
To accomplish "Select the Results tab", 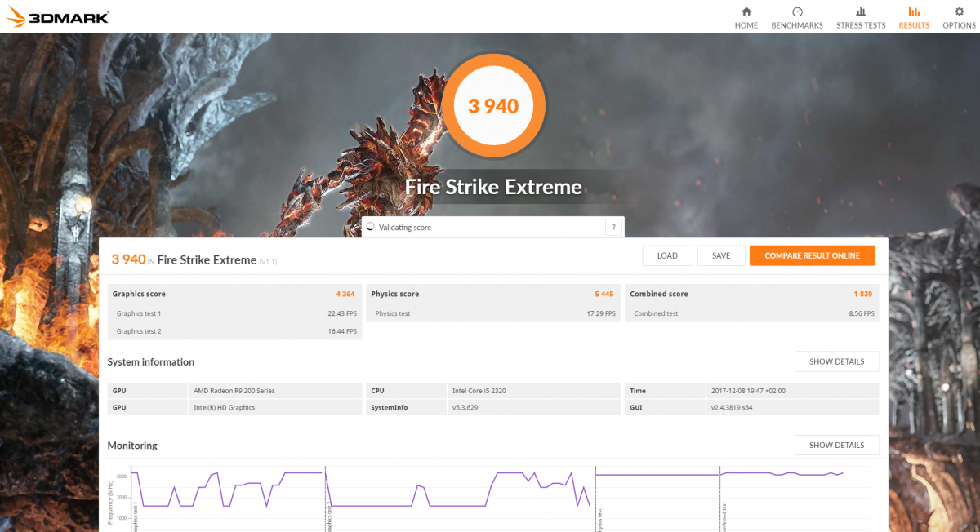I will tap(914, 17).
